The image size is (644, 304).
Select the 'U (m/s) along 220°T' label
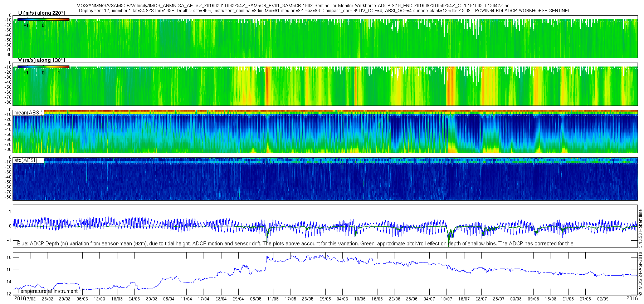[x=42, y=13]
